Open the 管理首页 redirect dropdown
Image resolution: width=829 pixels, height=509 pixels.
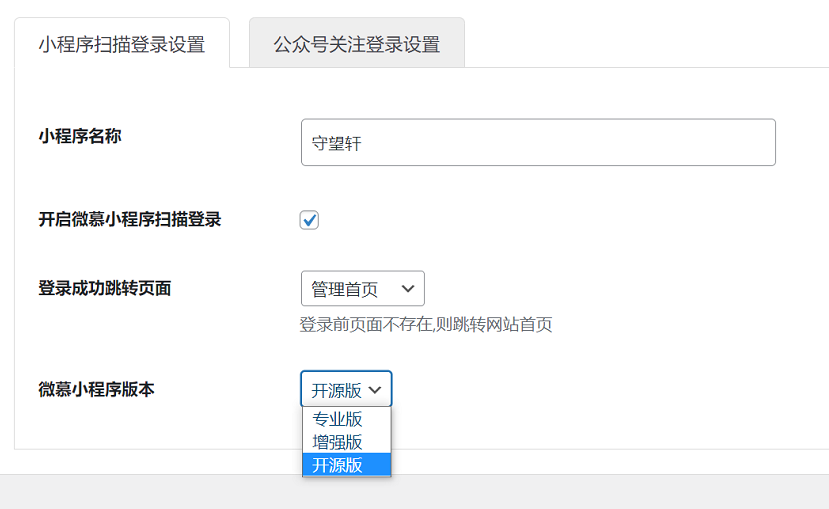click(363, 289)
